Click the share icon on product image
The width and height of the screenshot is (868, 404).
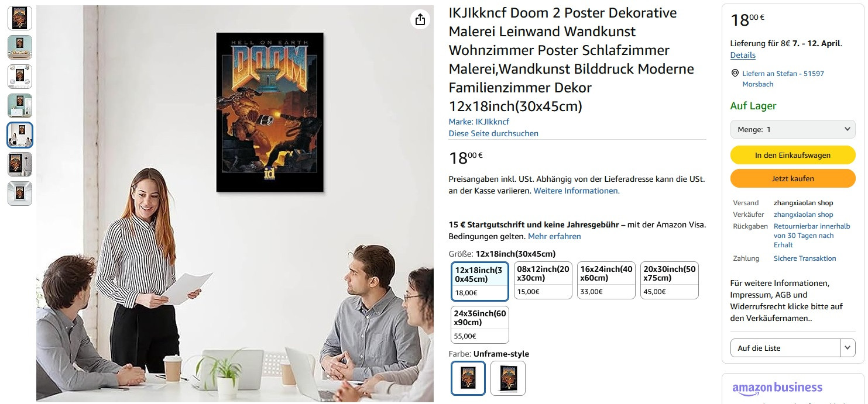click(x=420, y=20)
